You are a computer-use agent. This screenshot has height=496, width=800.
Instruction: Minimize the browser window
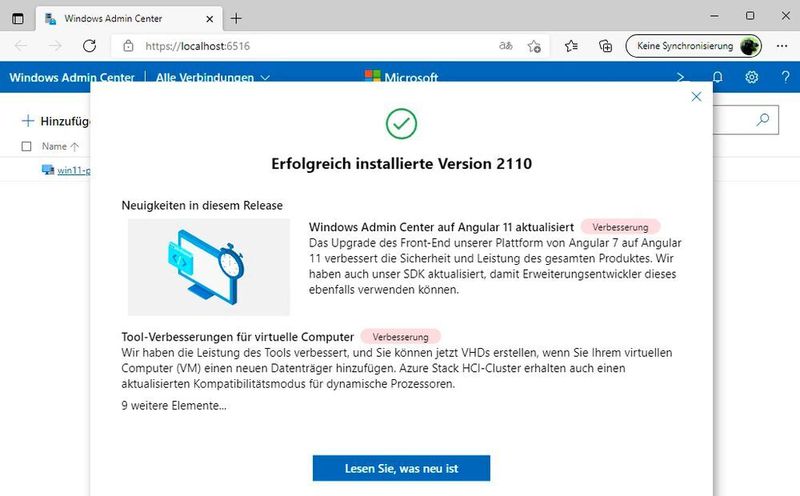click(714, 16)
